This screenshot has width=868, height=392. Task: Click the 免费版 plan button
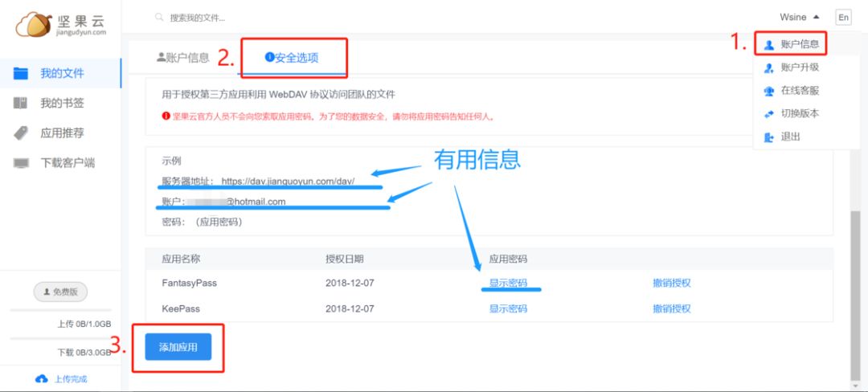(61, 292)
